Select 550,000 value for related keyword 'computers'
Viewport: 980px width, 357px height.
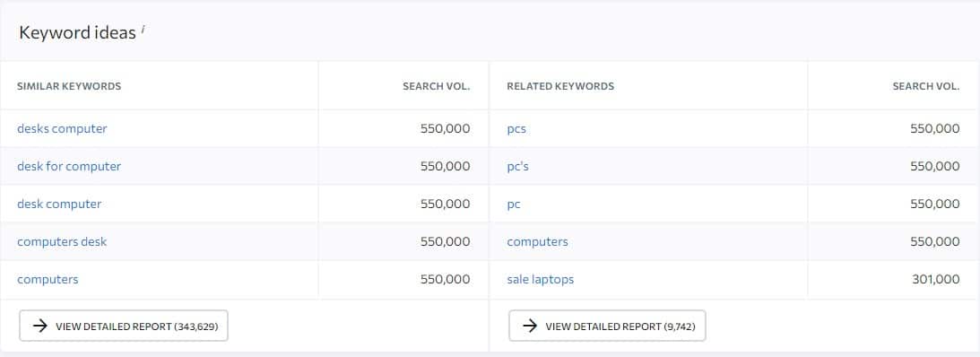[935, 241]
